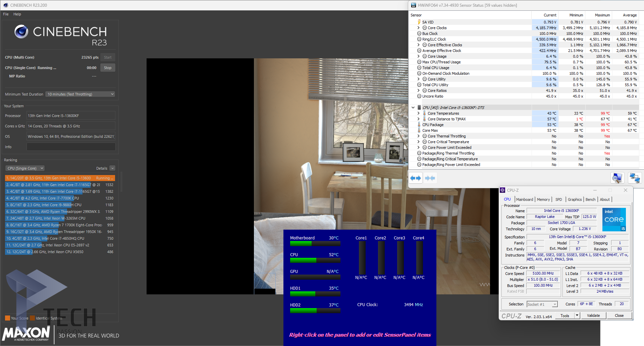Viewport: 644px width, 346px height.
Task: Collapse the CPU [#0] Intel Core i5-13600KF DTS group
Action: pyautogui.click(x=413, y=108)
